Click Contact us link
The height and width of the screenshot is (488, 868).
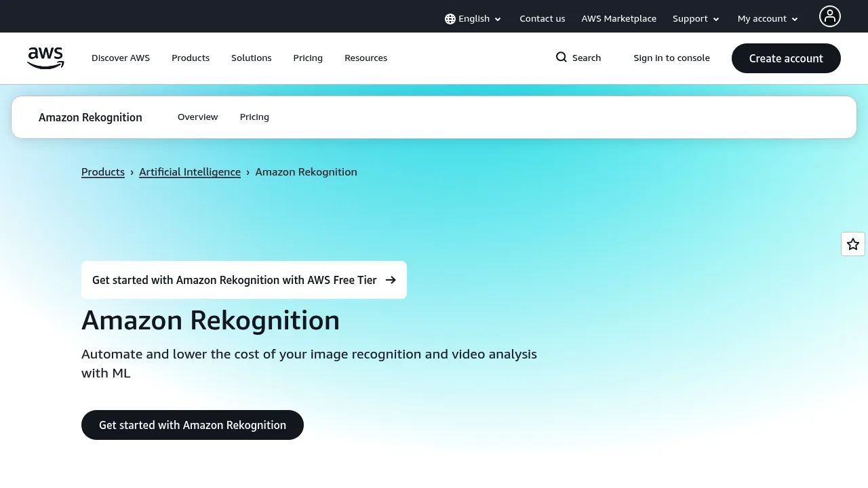pos(542,19)
